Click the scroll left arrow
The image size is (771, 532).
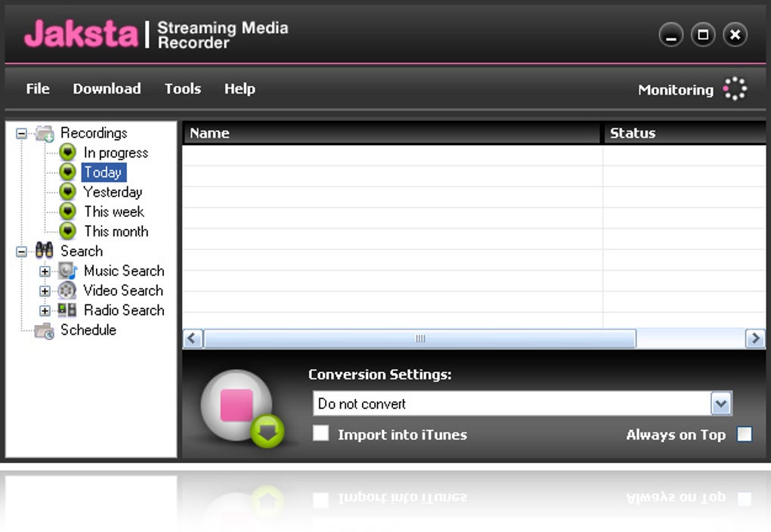(x=193, y=339)
